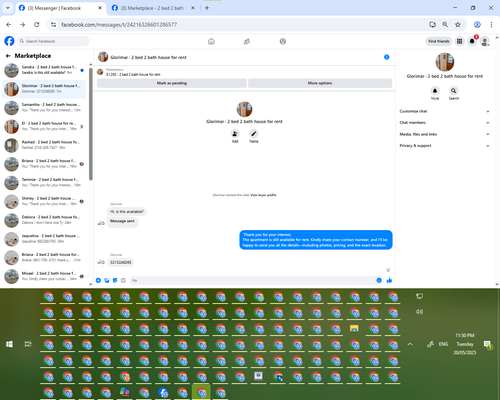Focus the Aa message input field

point(252,280)
